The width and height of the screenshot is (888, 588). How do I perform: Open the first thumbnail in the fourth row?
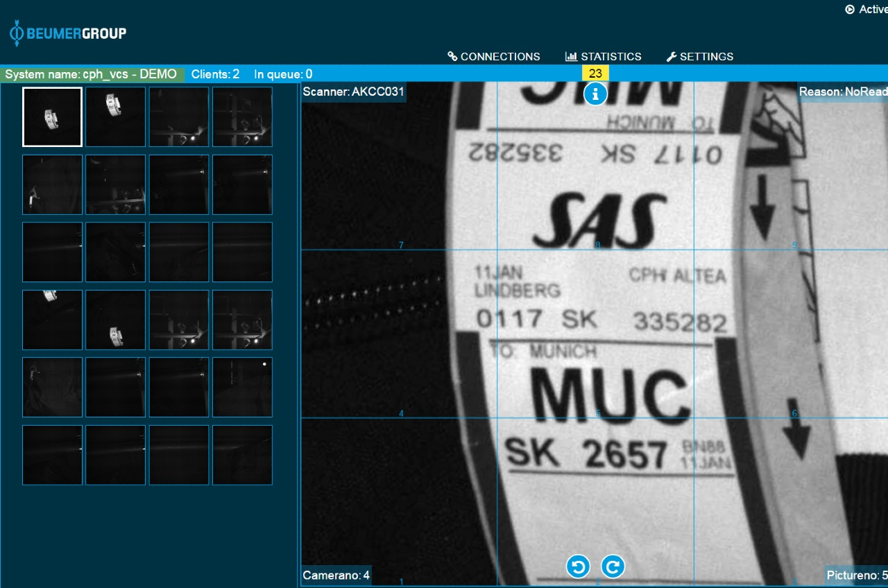click(52, 320)
